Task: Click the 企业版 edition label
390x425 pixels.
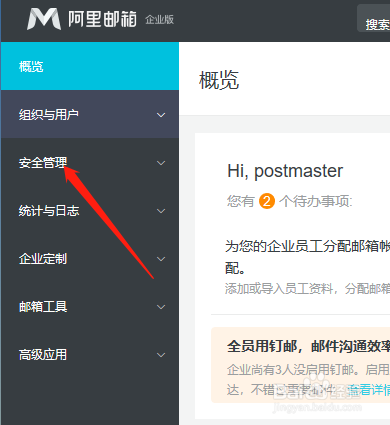Action: pos(159,20)
